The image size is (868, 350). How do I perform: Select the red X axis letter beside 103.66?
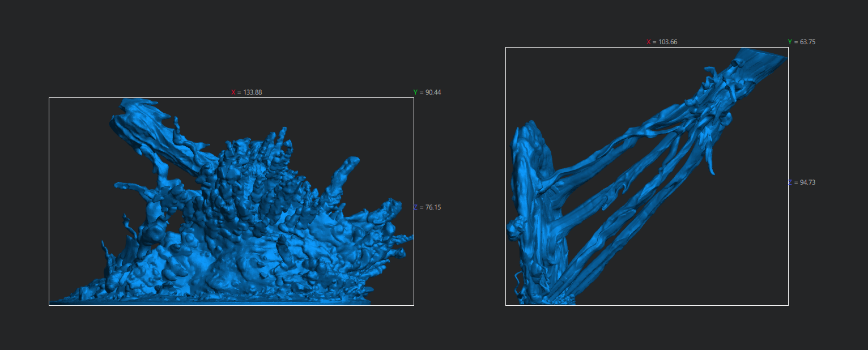(649, 42)
